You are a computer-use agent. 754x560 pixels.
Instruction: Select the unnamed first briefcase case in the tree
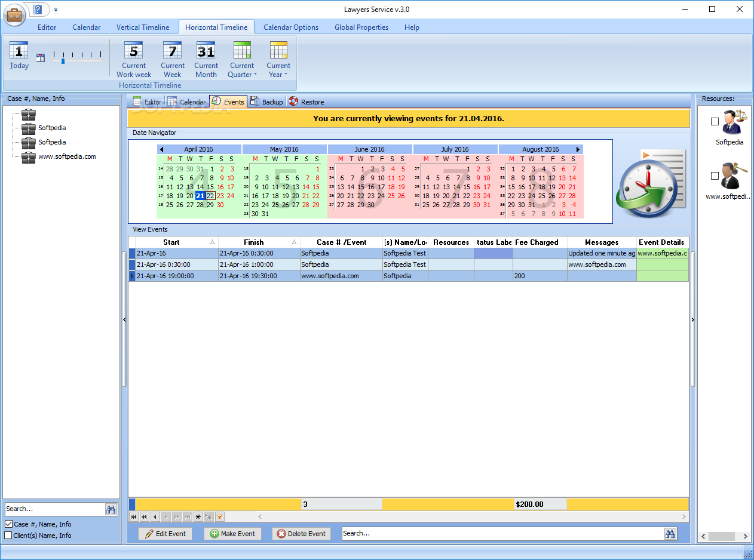tap(29, 113)
